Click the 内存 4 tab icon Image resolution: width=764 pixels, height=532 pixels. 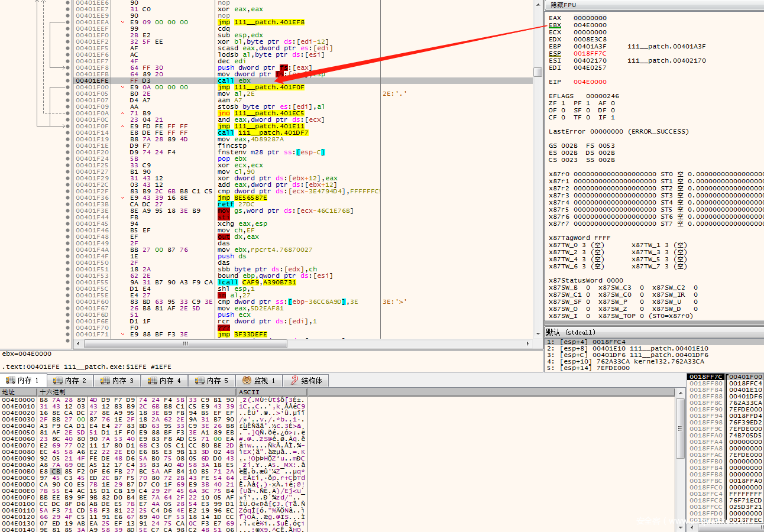(152, 381)
